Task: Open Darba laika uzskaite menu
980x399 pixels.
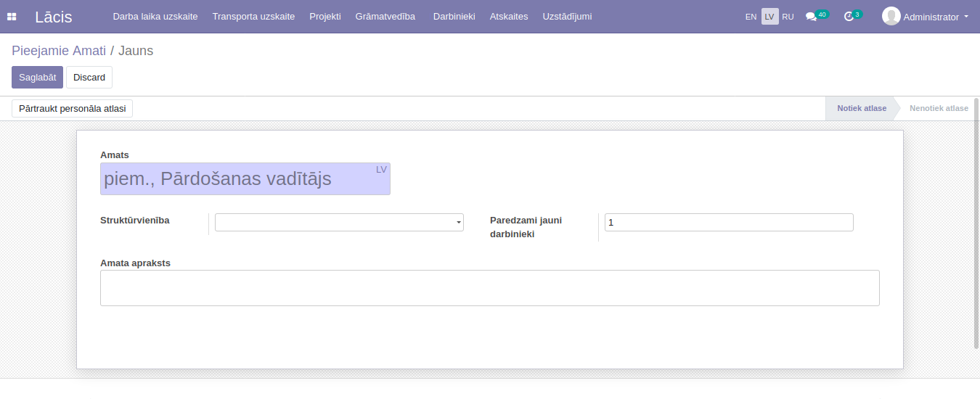Action: [155, 17]
